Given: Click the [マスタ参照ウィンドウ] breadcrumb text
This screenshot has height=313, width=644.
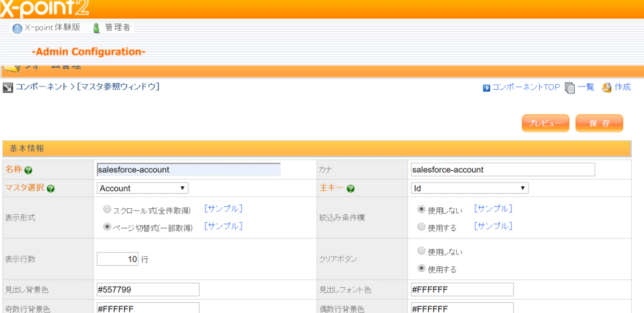Looking at the screenshot, I should (118, 86).
